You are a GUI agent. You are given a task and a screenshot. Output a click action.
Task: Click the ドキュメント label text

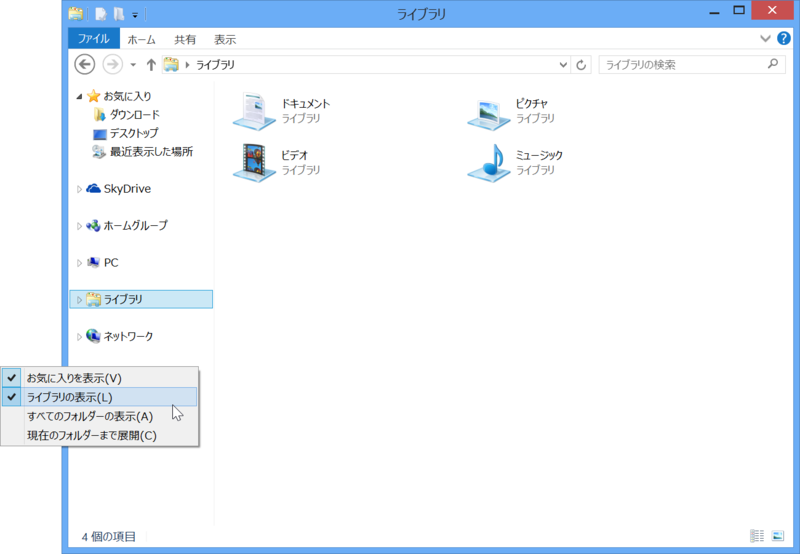tap(306, 104)
